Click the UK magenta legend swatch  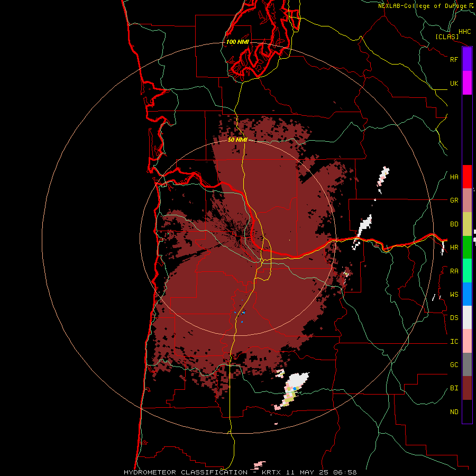coord(467,83)
